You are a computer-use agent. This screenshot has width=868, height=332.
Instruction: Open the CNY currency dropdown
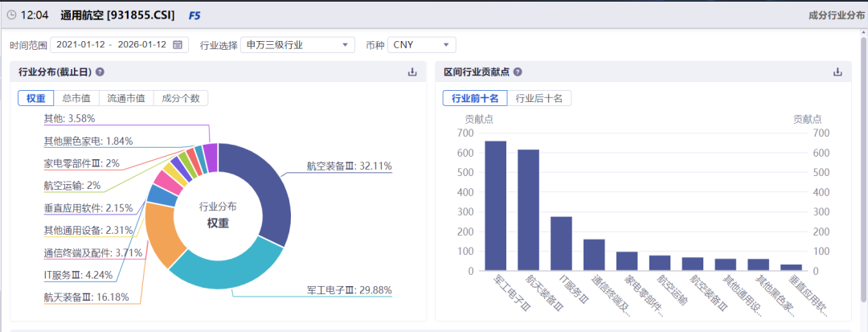tap(421, 45)
